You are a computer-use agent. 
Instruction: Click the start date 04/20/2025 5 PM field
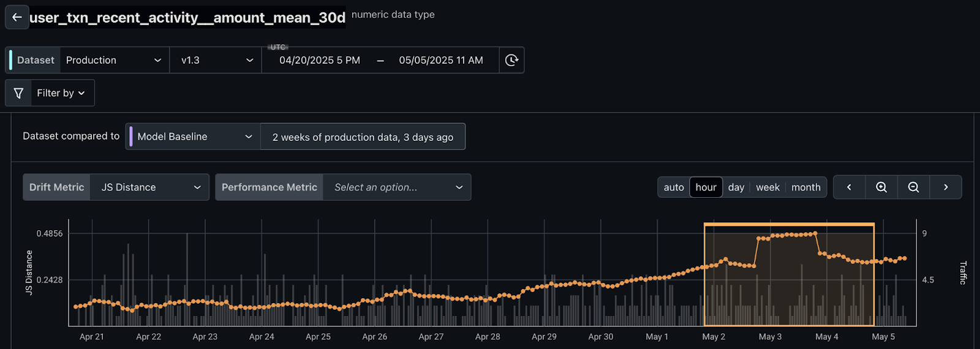(320, 60)
